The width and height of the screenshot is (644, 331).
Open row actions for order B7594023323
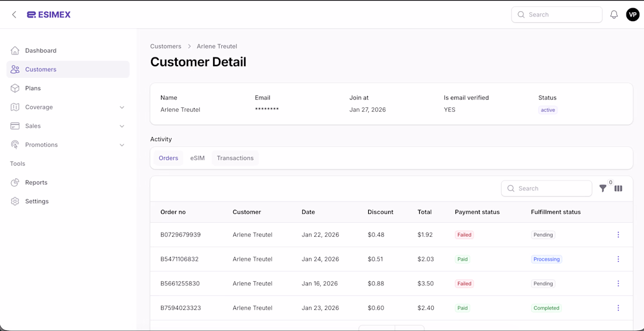[618, 308]
